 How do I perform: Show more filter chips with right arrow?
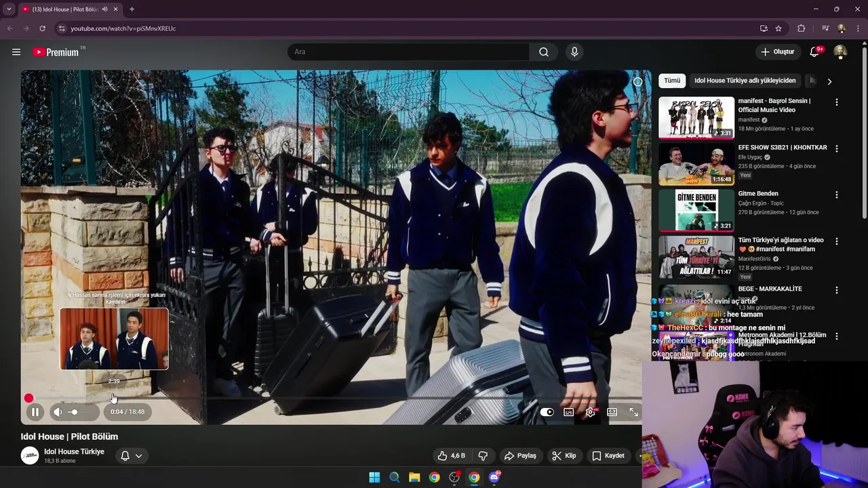click(829, 81)
